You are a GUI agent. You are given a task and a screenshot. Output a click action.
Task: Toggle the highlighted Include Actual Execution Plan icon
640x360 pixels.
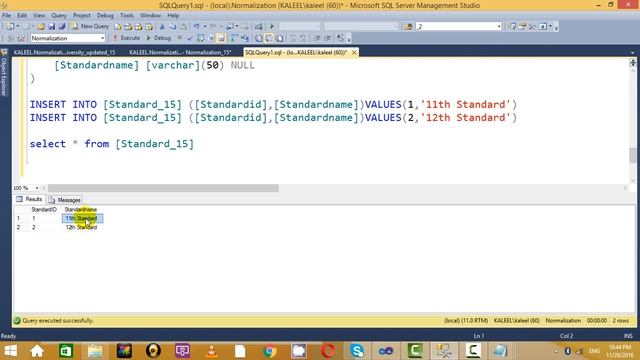221,38
